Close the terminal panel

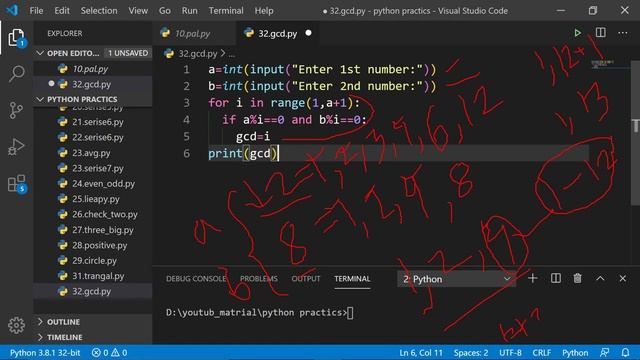622,278
